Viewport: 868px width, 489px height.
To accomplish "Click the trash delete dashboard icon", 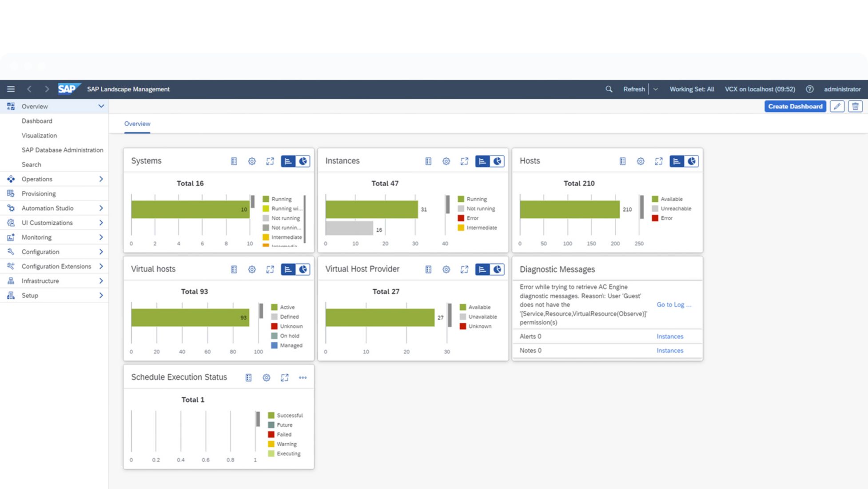I will point(855,106).
